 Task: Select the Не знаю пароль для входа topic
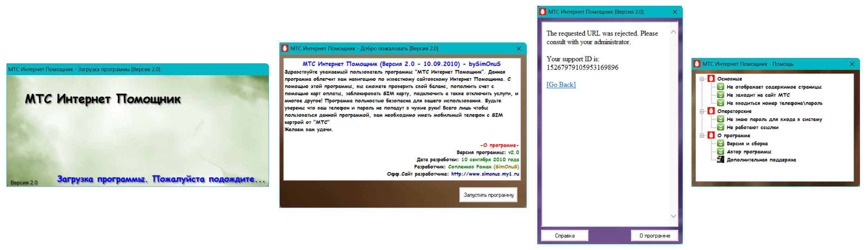point(774,119)
